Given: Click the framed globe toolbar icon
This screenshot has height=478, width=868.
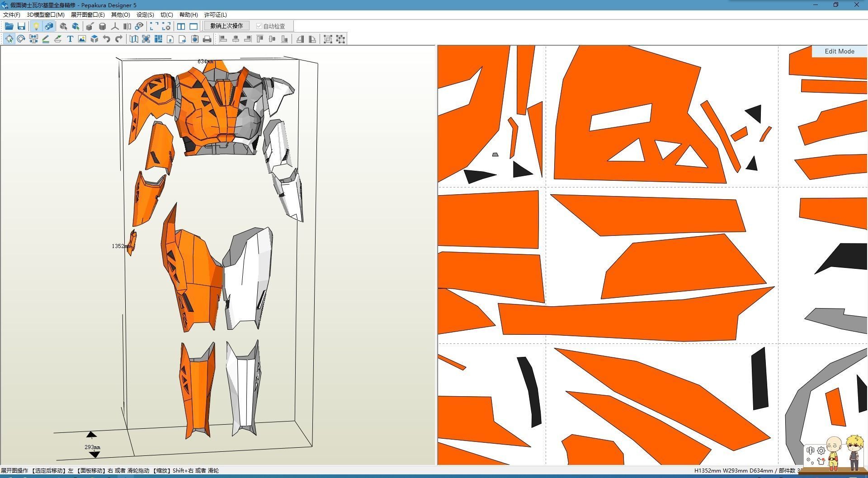Looking at the screenshot, I should point(146,39).
